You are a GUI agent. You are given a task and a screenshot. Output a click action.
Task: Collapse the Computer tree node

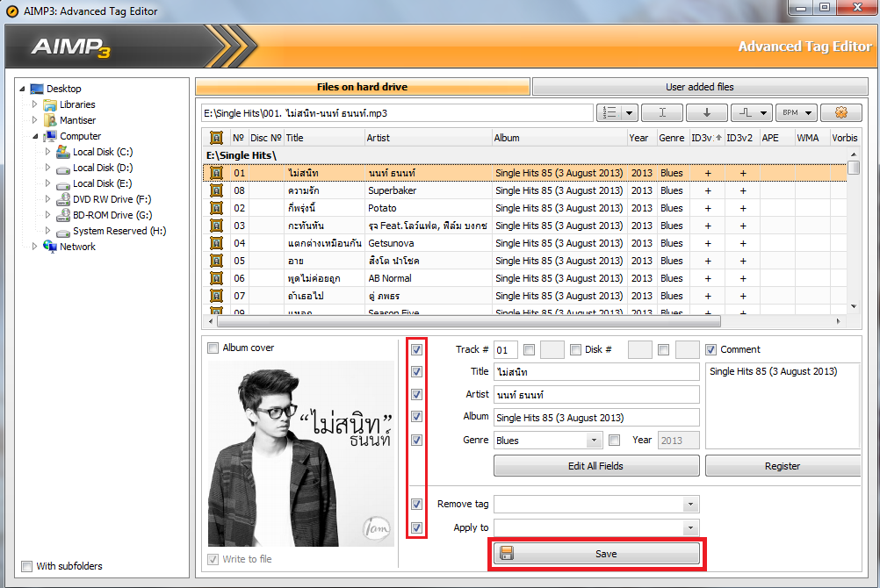tap(35, 136)
